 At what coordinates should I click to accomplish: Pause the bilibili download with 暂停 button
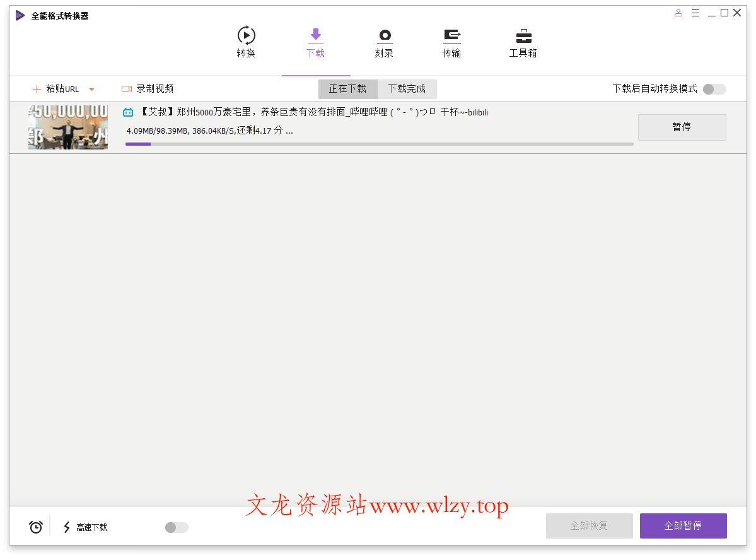point(682,127)
